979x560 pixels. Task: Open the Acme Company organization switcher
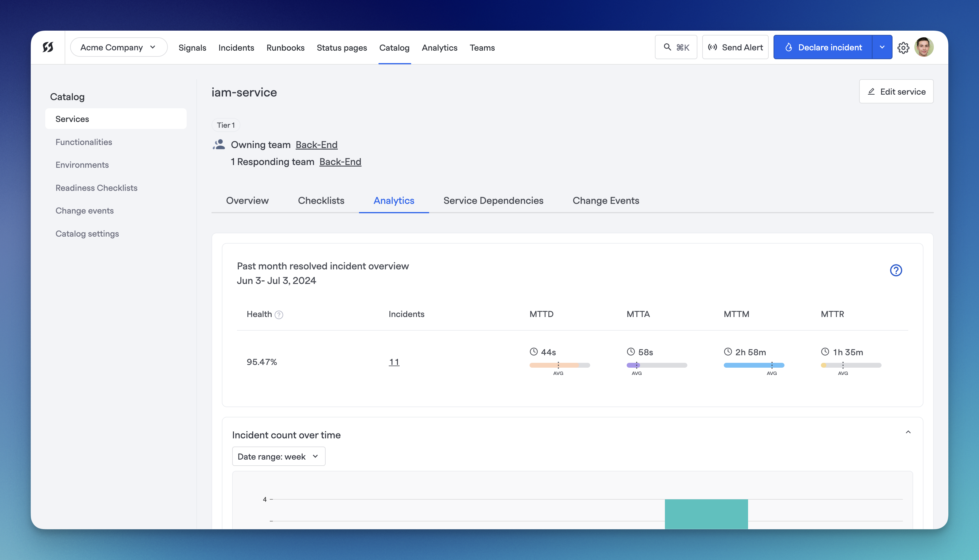(x=118, y=47)
